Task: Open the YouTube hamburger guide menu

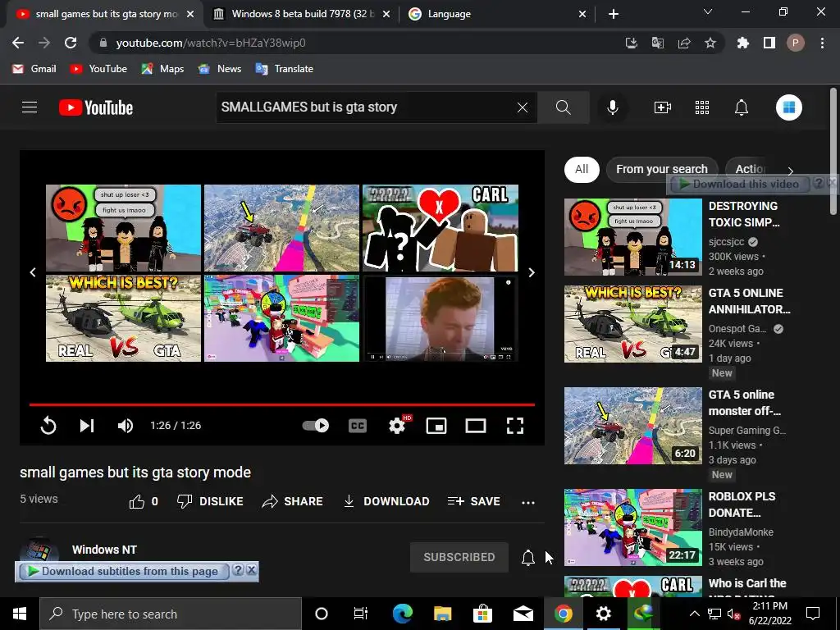Action: click(x=30, y=107)
